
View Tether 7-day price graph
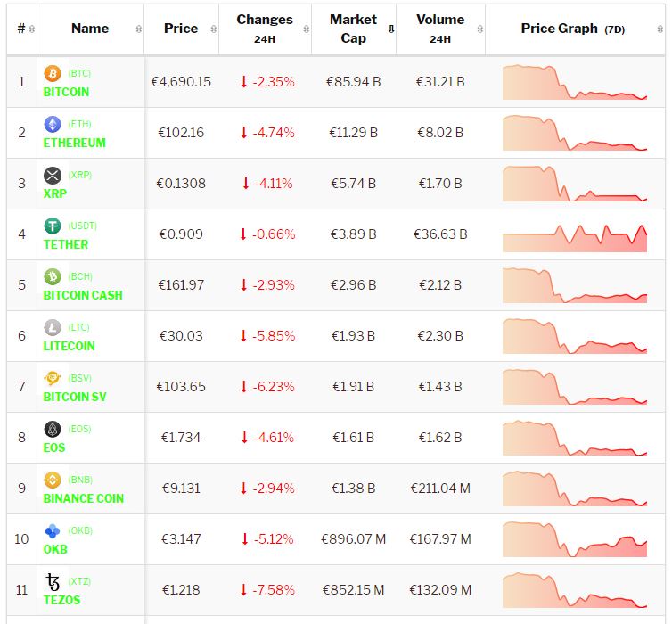coord(575,234)
